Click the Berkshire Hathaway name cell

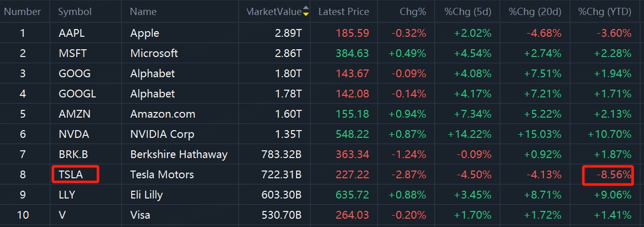tap(179, 154)
